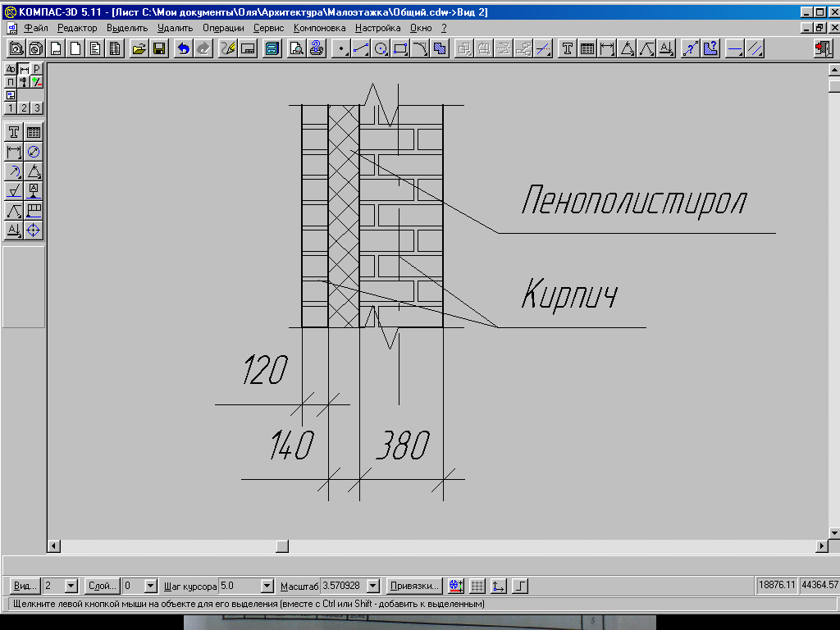Switch to the Measurements panel toggle button
This screenshot has height=630, width=840.
[24, 82]
